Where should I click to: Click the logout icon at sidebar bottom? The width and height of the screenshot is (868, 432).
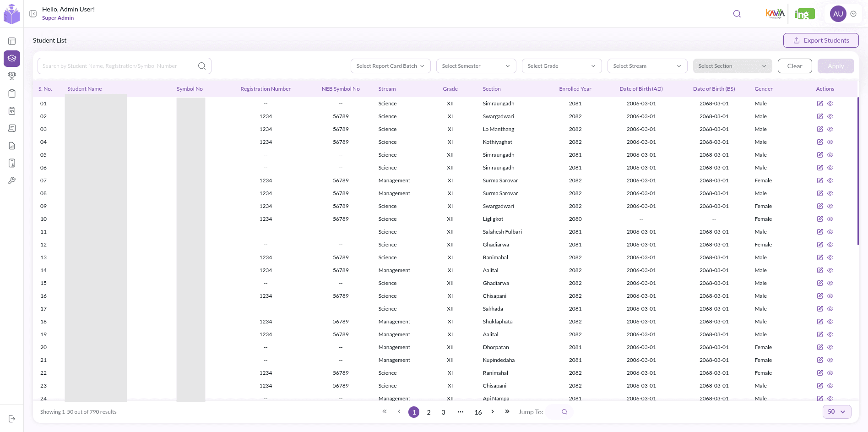tap(12, 419)
